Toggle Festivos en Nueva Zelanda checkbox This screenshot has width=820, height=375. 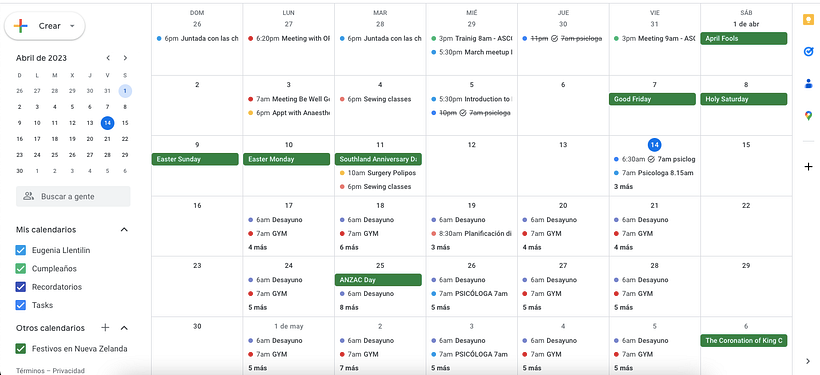tap(21, 349)
